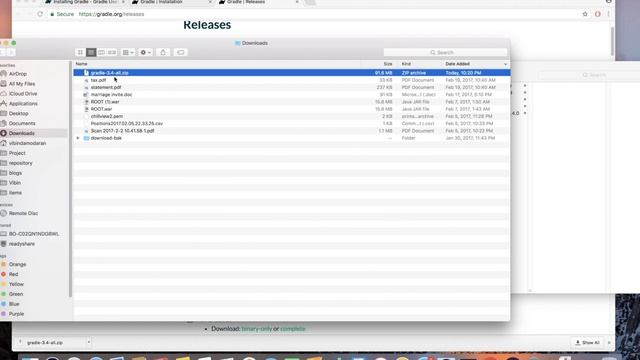Open the Action gear menu
This screenshot has height=360, width=640.
pyautogui.click(x=145, y=52)
